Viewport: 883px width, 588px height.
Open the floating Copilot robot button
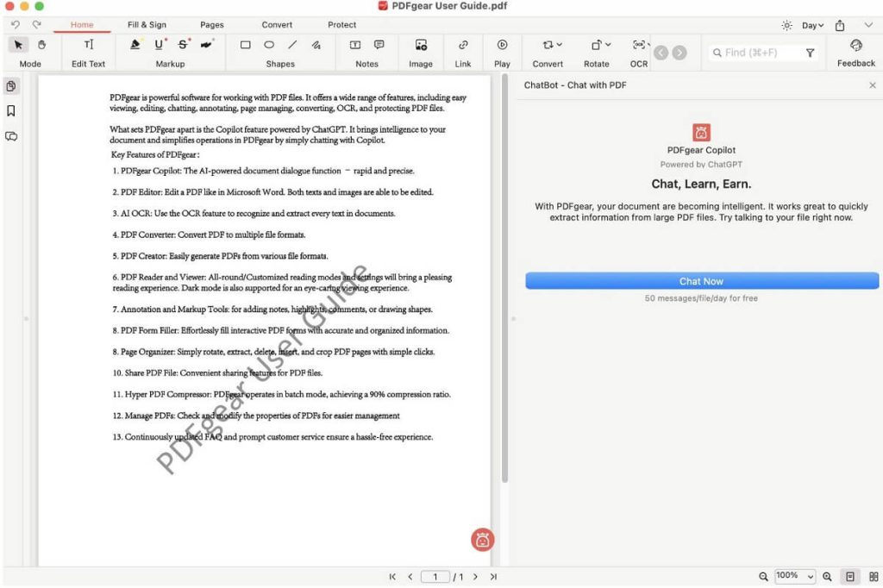pyautogui.click(x=483, y=540)
